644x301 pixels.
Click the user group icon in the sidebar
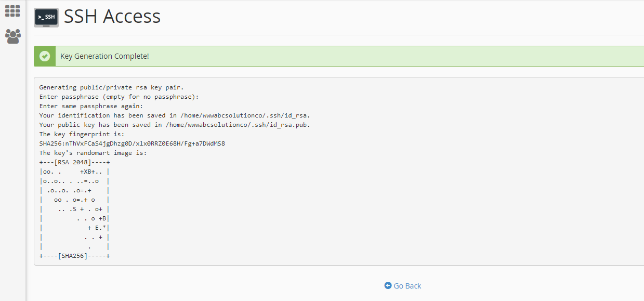[12, 36]
